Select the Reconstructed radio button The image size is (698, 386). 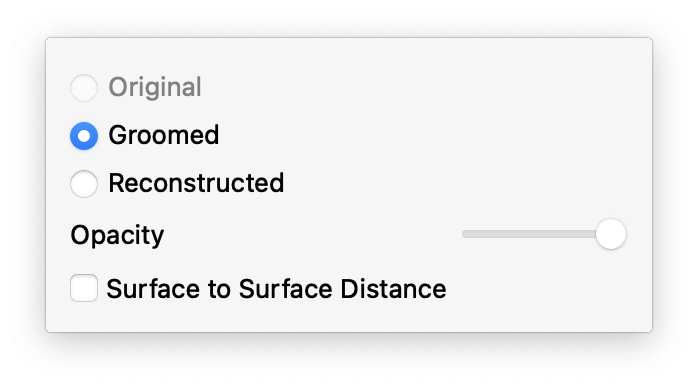click(84, 183)
